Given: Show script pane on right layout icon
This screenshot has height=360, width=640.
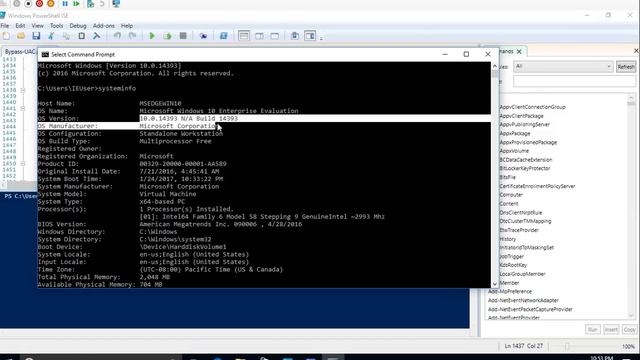Looking at the screenshot, I should pos(259,36).
